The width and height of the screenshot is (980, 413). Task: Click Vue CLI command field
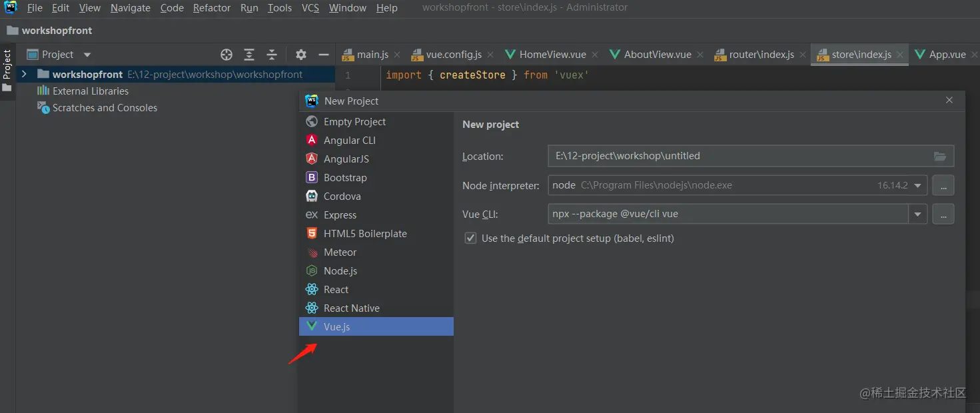click(728, 214)
